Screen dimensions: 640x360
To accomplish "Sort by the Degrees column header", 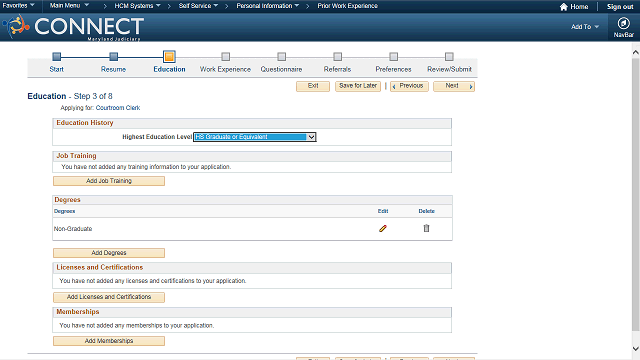I will click(x=64, y=211).
